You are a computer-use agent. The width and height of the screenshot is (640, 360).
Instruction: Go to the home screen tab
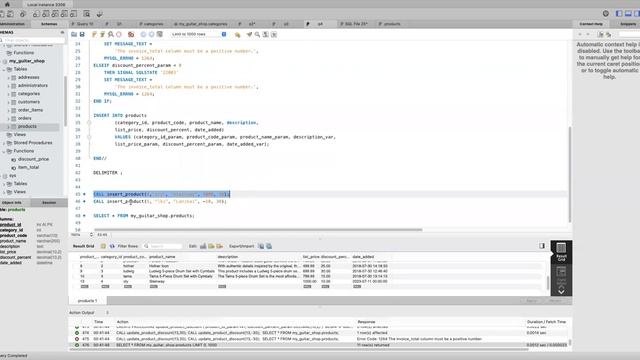(x=7, y=4)
